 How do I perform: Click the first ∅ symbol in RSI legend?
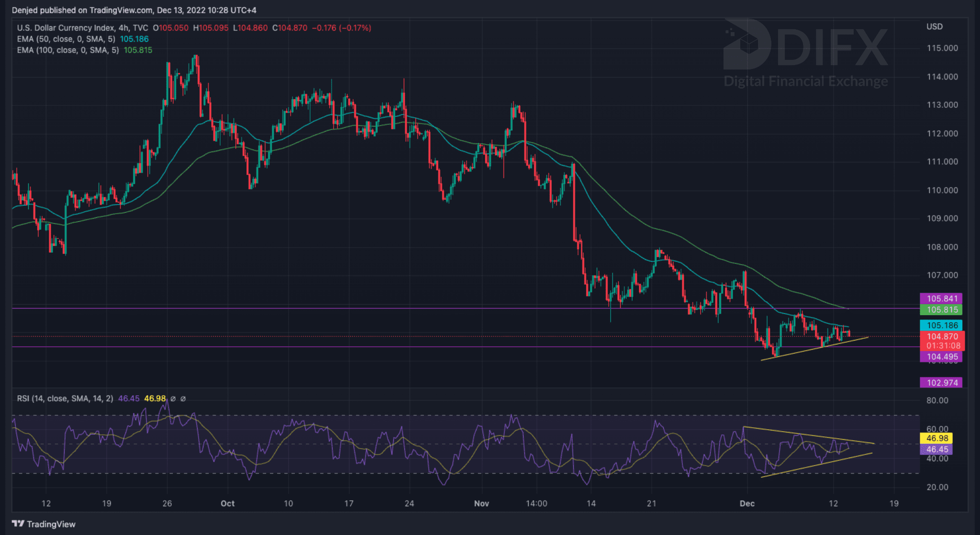tap(173, 398)
